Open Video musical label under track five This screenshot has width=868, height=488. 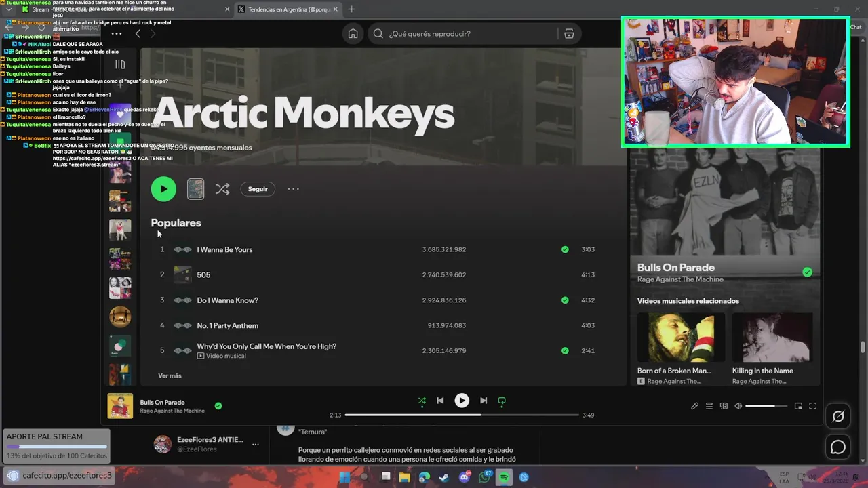pyautogui.click(x=221, y=356)
